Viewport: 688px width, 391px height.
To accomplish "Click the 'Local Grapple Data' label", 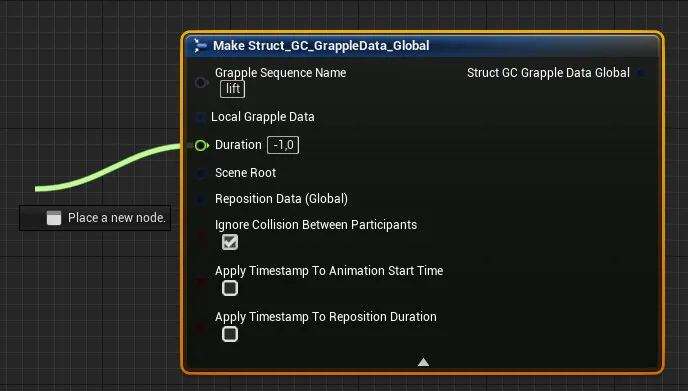I will (x=263, y=117).
